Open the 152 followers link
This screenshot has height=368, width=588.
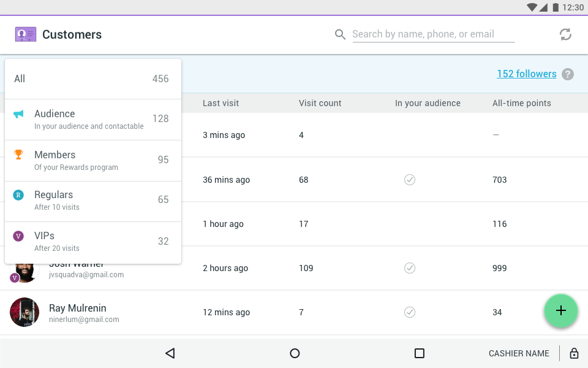click(x=526, y=74)
